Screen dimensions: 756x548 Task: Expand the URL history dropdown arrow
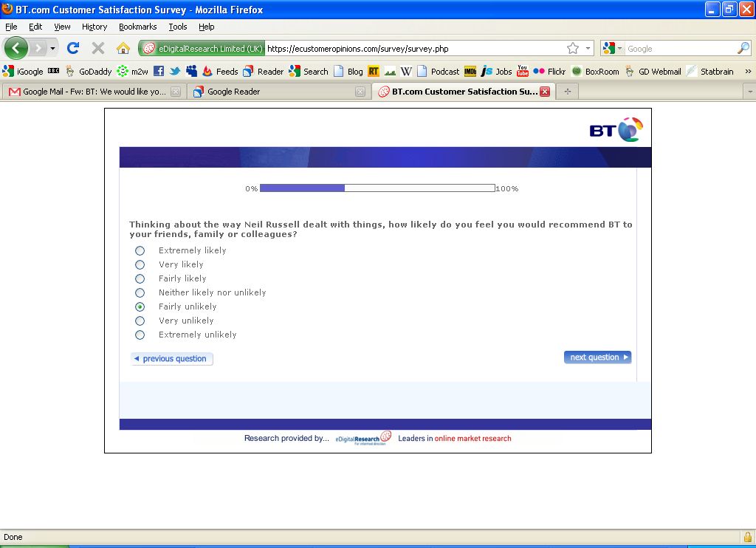click(x=588, y=49)
